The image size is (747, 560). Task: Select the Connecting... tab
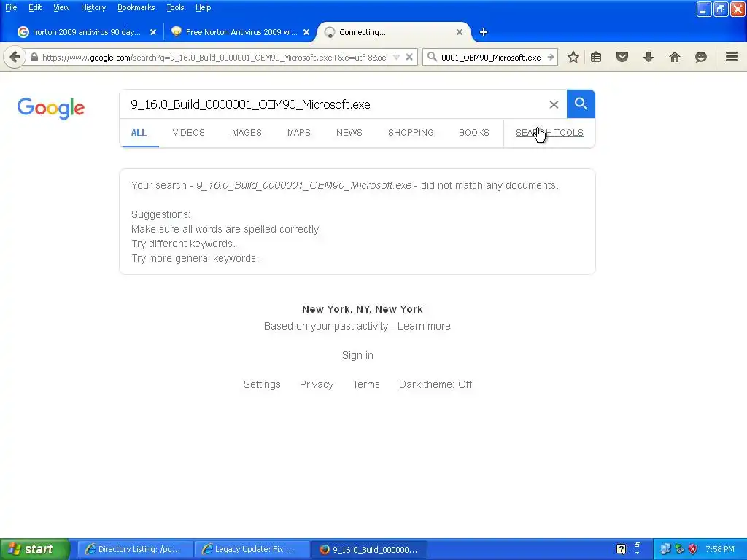tap(393, 32)
